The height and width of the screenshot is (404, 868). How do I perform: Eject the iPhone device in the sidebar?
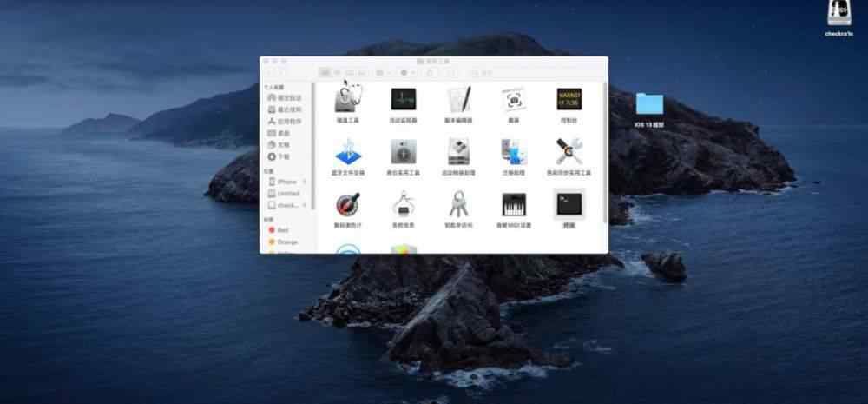pos(304,182)
